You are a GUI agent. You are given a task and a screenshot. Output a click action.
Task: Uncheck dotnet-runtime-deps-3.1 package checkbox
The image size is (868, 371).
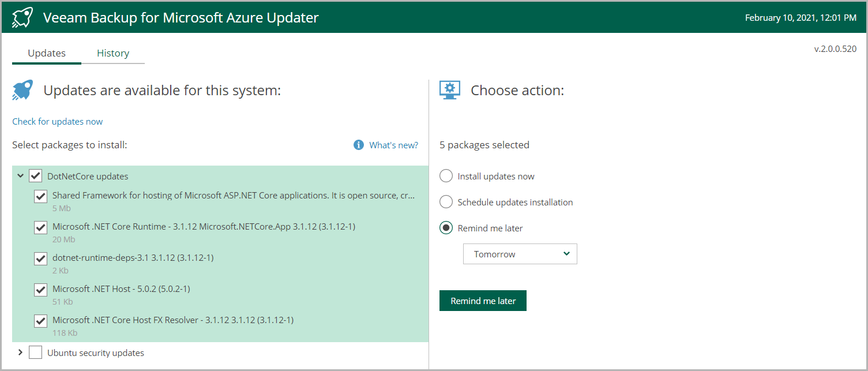pos(40,258)
